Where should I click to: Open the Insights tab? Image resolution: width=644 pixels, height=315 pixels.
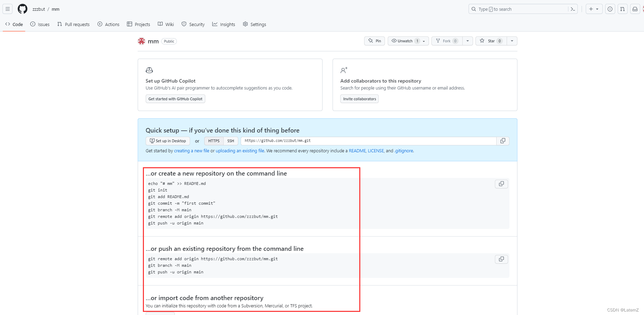tap(224, 24)
